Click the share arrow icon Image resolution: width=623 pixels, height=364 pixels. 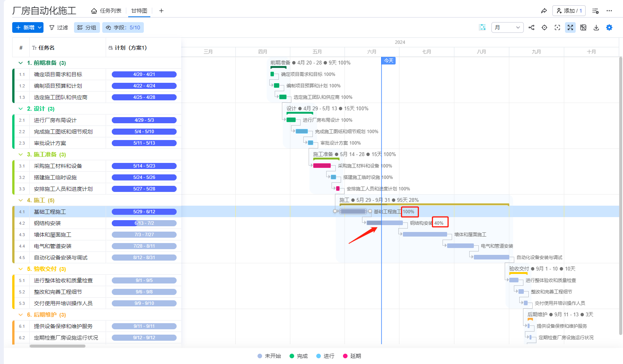[x=544, y=11]
